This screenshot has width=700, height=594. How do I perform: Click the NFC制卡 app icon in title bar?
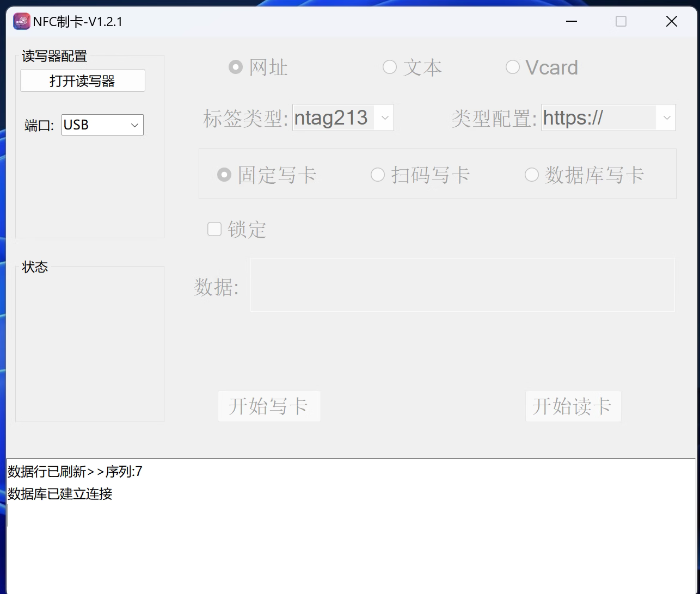click(x=22, y=21)
